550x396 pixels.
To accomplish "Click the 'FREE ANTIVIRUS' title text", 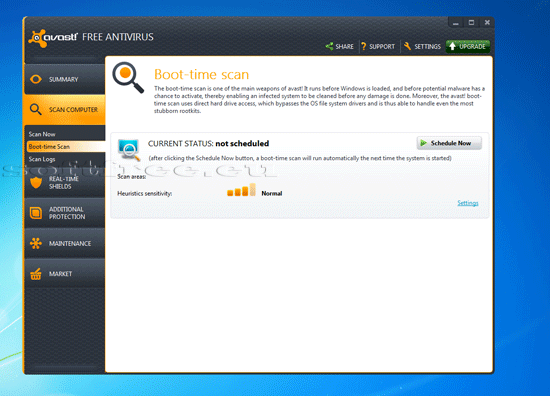I will pyautogui.click(x=118, y=37).
